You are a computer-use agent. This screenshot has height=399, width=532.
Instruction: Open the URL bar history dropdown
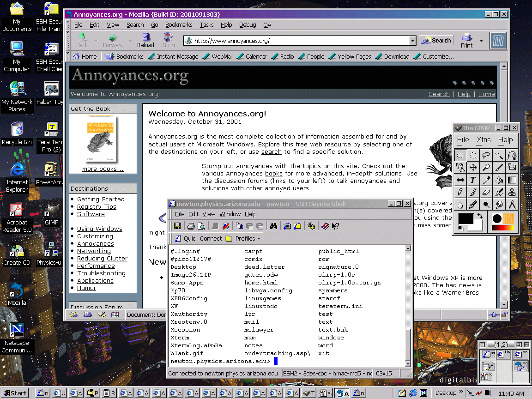pos(412,41)
